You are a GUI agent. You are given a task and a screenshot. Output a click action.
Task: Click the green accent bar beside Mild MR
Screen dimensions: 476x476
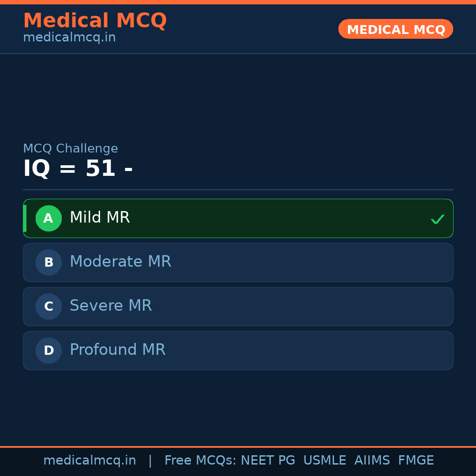(x=25, y=218)
